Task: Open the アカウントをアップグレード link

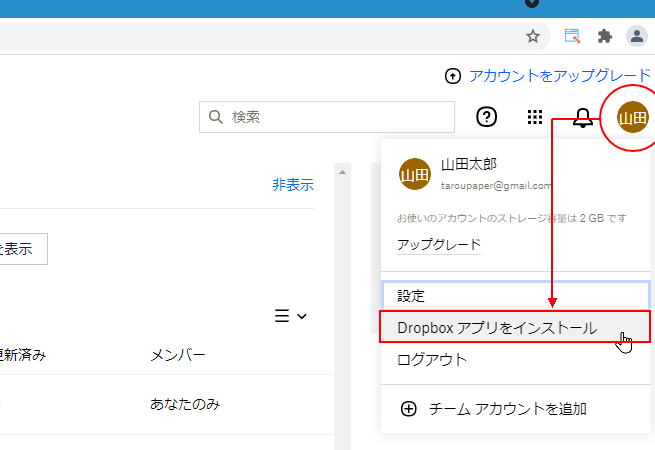Action: 560,76
